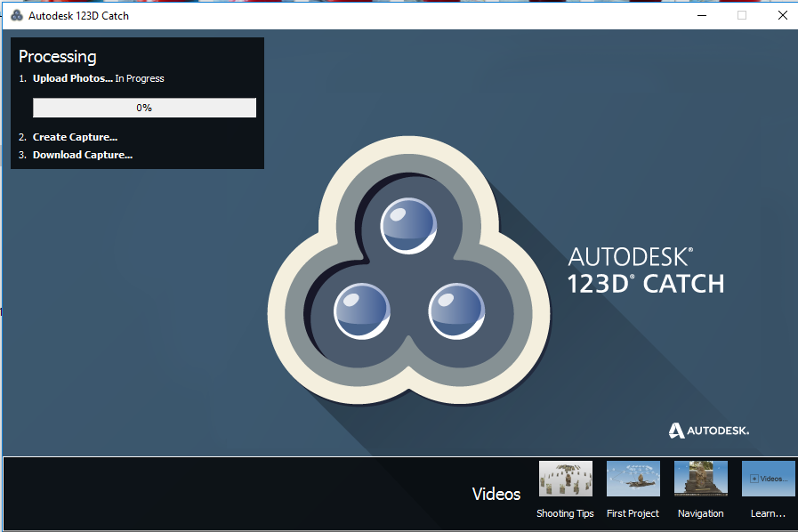Screen dimensions: 798x532
Task: Minimize the Autodesk 123D Catch window
Action: click(702, 15)
